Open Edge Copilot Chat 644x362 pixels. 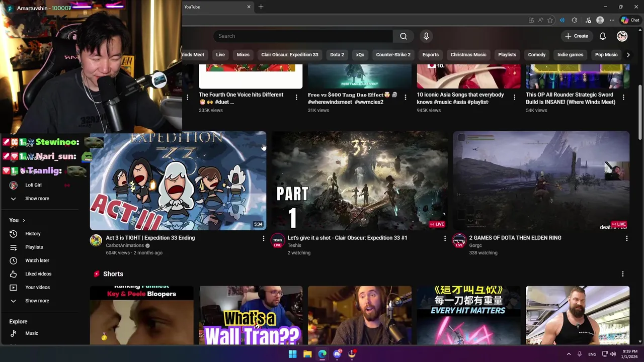click(630, 20)
